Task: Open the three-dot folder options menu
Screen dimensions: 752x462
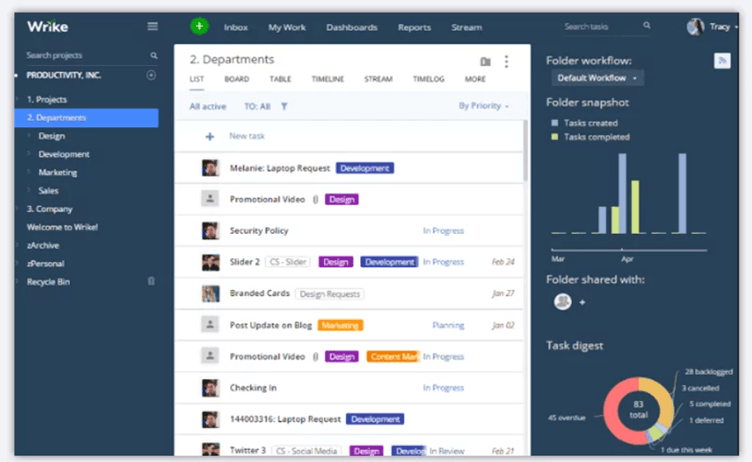Action: (506, 61)
